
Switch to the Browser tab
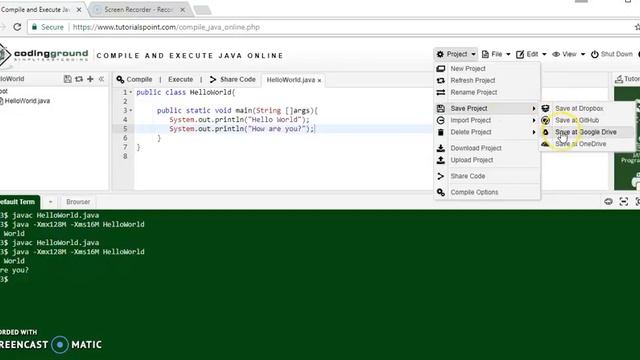[x=78, y=202]
